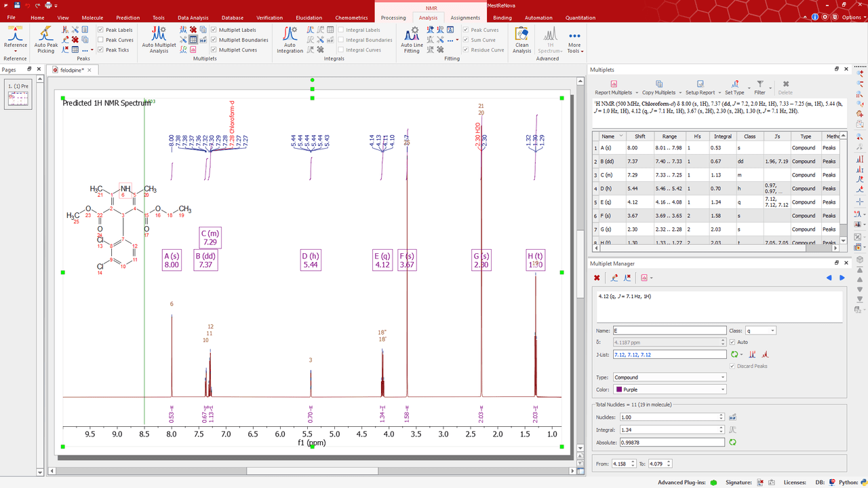The image size is (868, 488).
Task: Launch Auto Line Fitting
Action: click(x=412, y=41)
